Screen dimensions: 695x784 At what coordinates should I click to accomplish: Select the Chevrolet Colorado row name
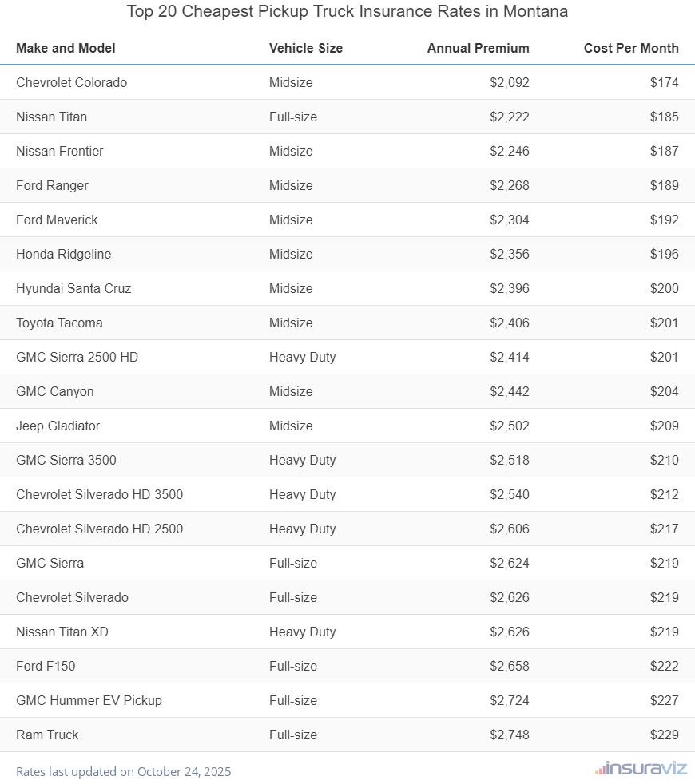[71, 82]
